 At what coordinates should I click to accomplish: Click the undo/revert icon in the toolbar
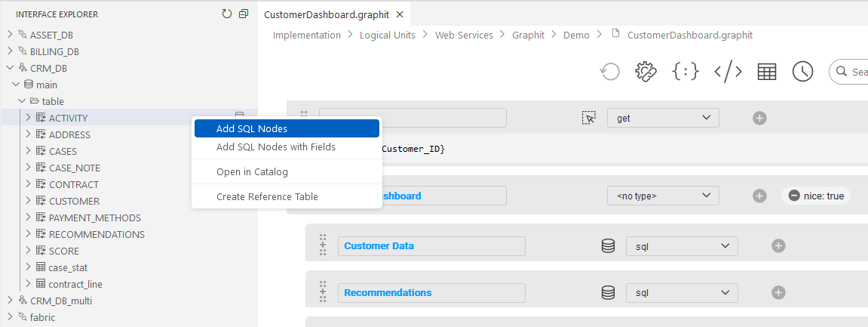tap(609, 72)
